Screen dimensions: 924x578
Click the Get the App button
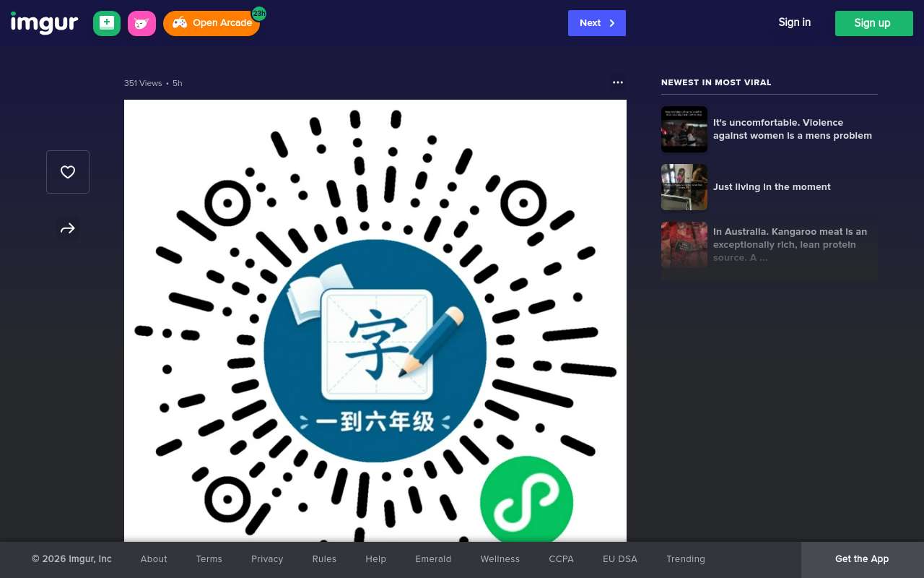pos(862,559)
